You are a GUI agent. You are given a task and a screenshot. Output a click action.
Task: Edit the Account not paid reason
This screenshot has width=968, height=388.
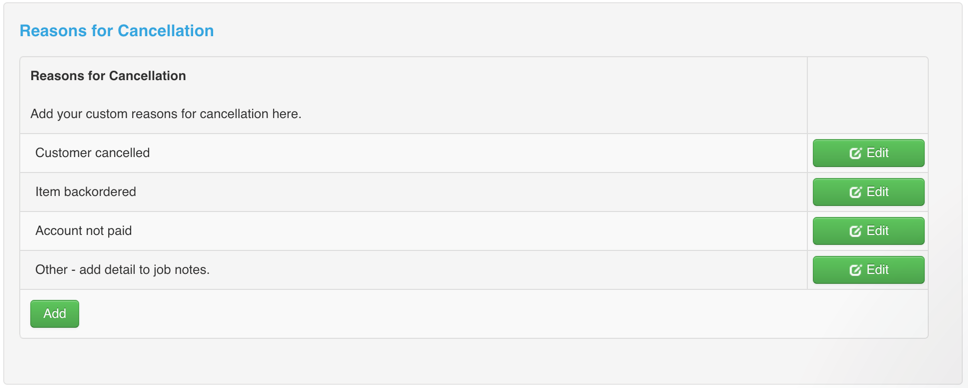[x=869, y=231]
